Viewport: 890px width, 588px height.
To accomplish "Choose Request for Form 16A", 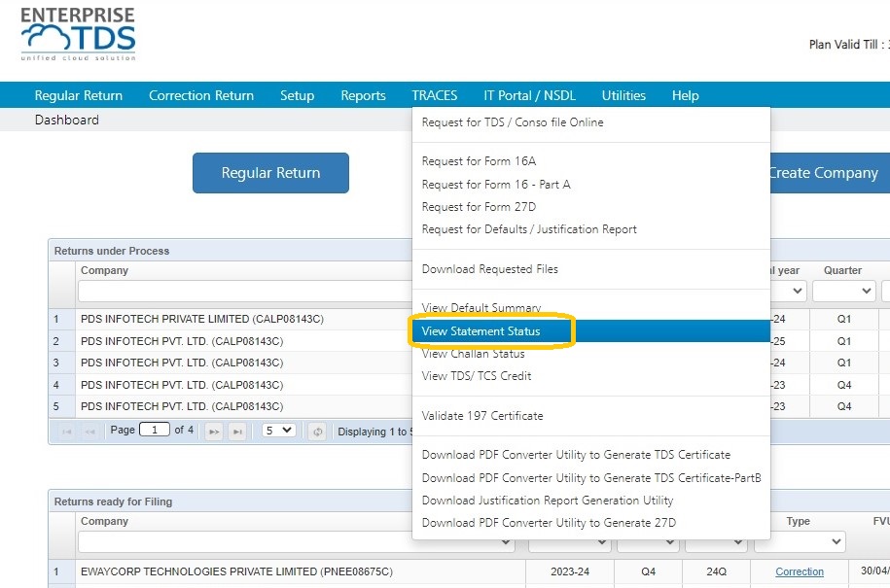I will point(479,161).
